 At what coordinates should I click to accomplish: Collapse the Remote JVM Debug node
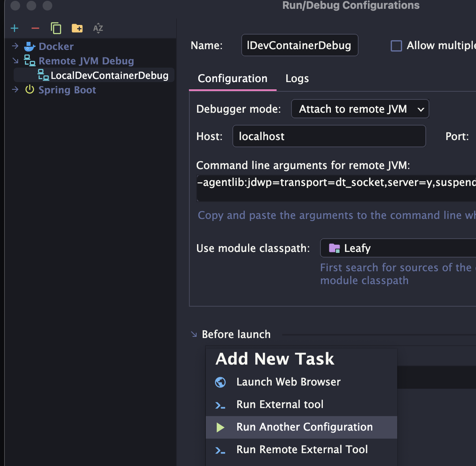(15, 61)
